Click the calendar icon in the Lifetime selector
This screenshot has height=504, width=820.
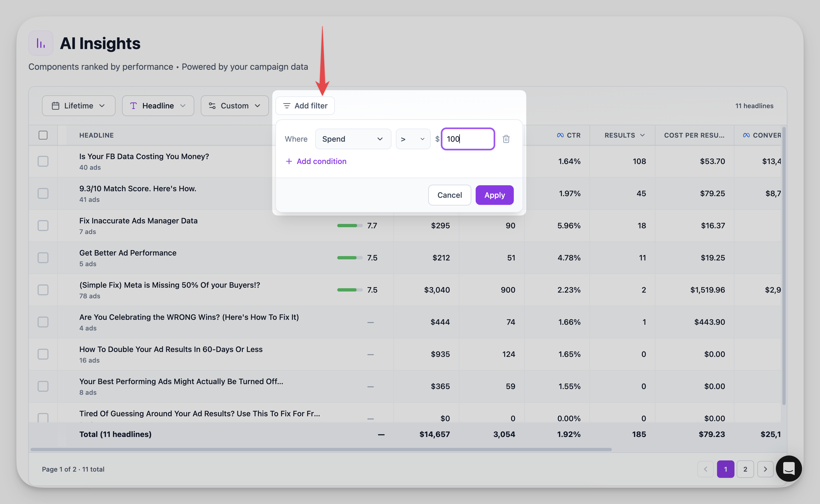pyautogui.click(x=55, y=106)
